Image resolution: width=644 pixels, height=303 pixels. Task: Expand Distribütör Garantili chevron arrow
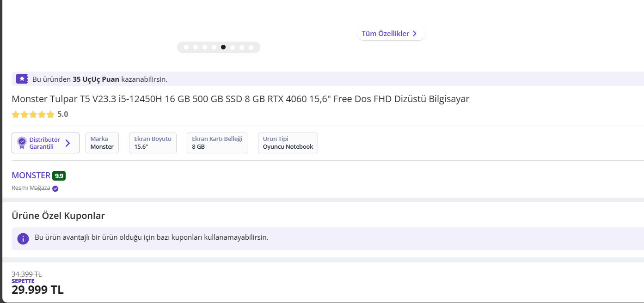67,143
